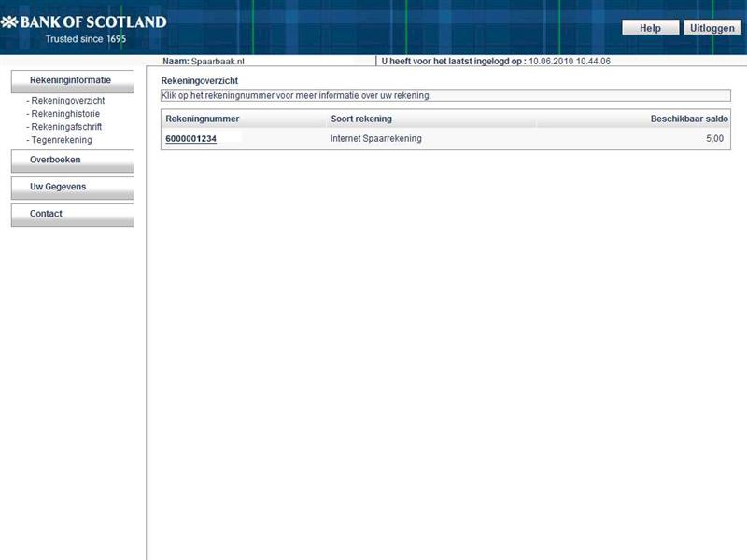This screenshot has height=560, width=747.
Task: Open Uw Gegevens menu
Action: [x=73, y=189]
